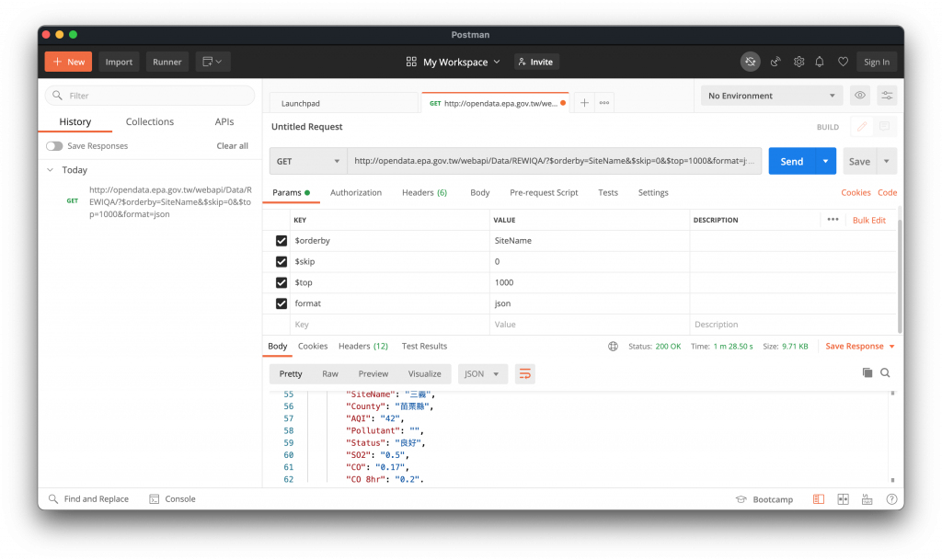This screenshot has height=560, width=942.
Task: Switch to the Launchpad tab
Action: click(x=344, y=103)
